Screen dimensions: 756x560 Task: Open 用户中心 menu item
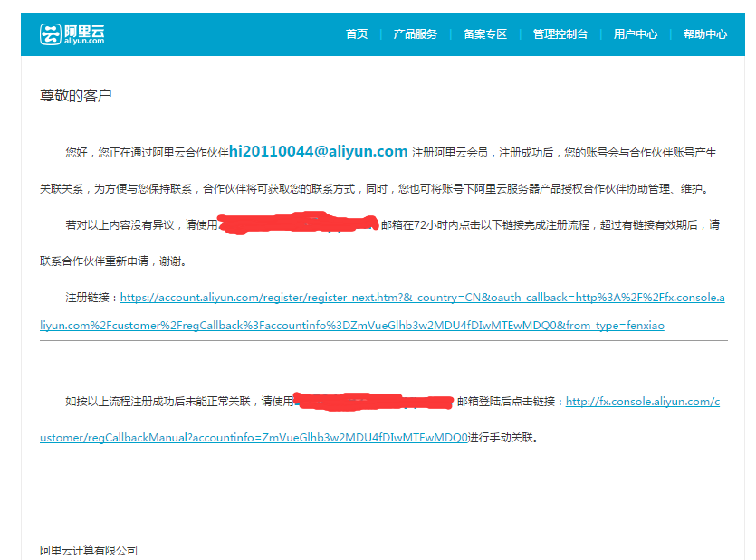(x=636, y=34)
